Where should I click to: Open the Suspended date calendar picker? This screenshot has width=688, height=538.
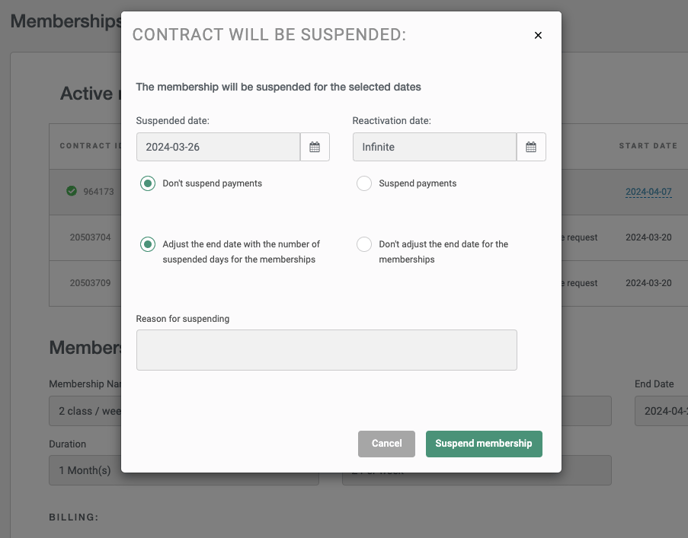click(315, 147)
